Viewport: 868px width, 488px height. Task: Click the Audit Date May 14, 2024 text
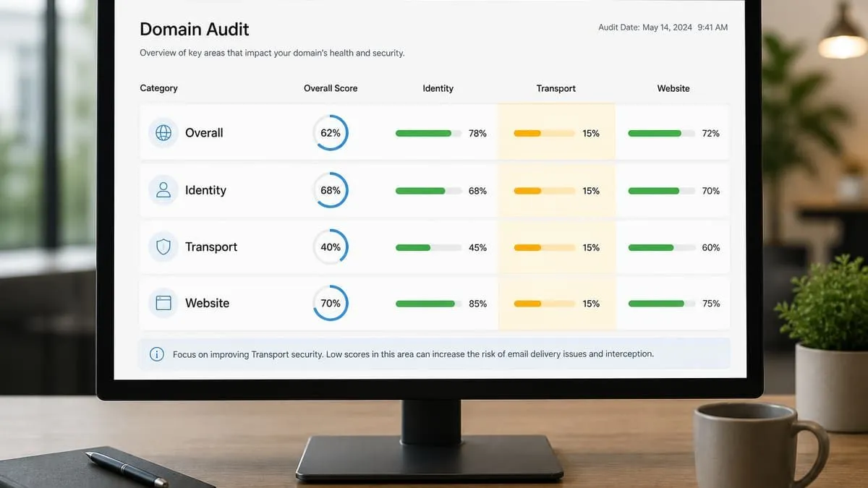[x=663, y=27]
